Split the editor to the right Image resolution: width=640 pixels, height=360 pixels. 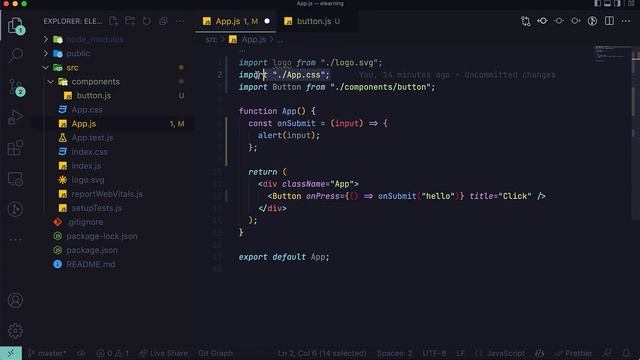(609, 21)
